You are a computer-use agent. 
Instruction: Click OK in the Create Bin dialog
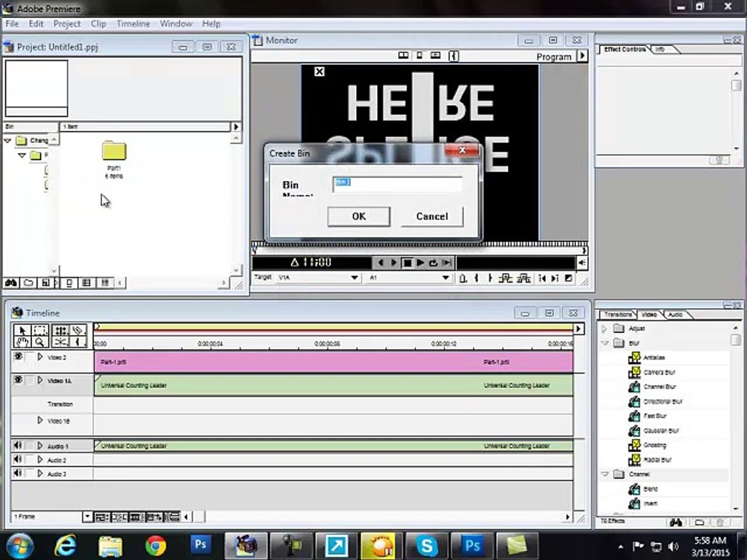(x=359, y=216)
